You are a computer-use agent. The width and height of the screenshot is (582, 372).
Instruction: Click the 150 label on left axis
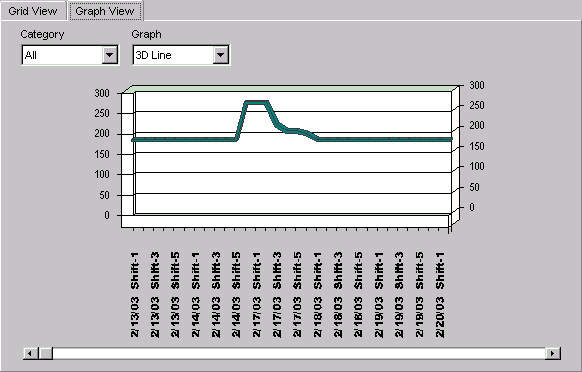click(102, 154)
